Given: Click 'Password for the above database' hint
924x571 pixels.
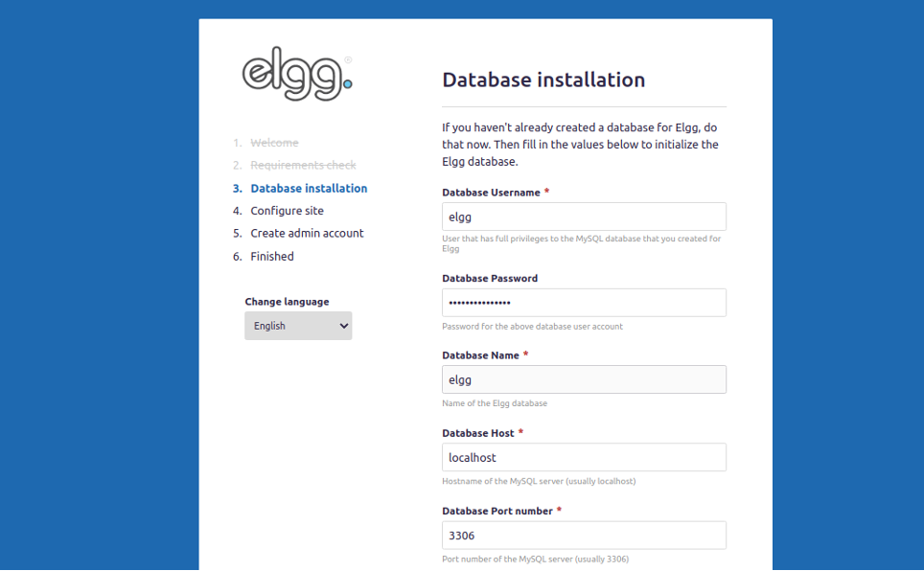Looking at the screenshot, I should [532, 327].
